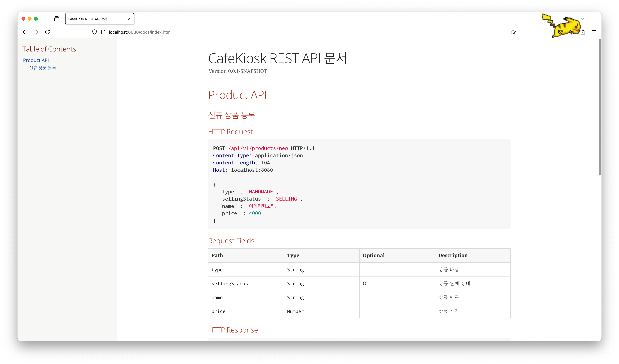Expand the list all tabs chevron

(583, 19)
